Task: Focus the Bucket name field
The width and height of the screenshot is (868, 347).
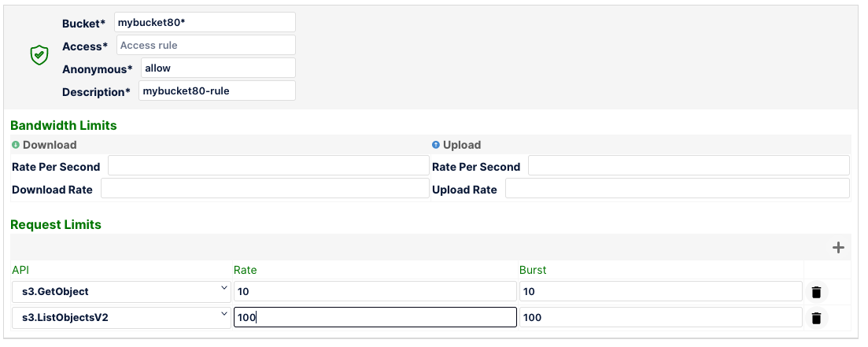Action: 205,22
